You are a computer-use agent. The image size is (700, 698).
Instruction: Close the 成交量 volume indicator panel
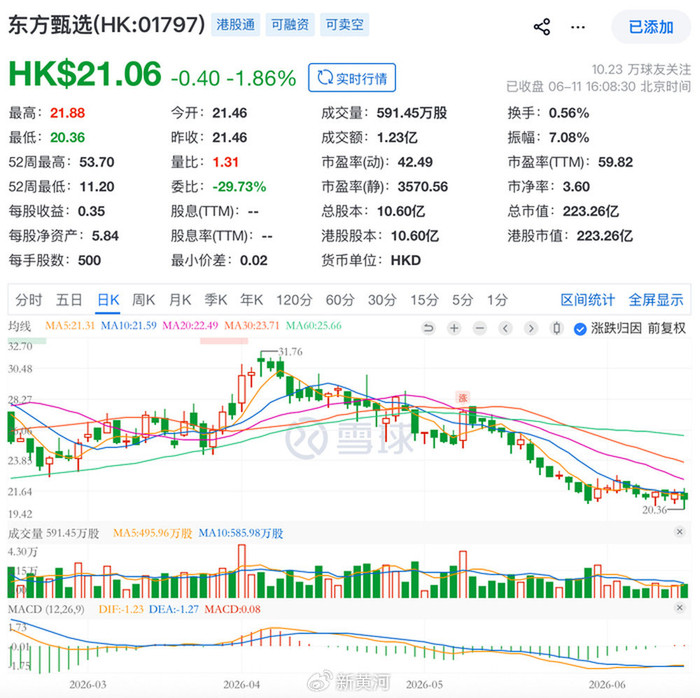click(679, 532)
